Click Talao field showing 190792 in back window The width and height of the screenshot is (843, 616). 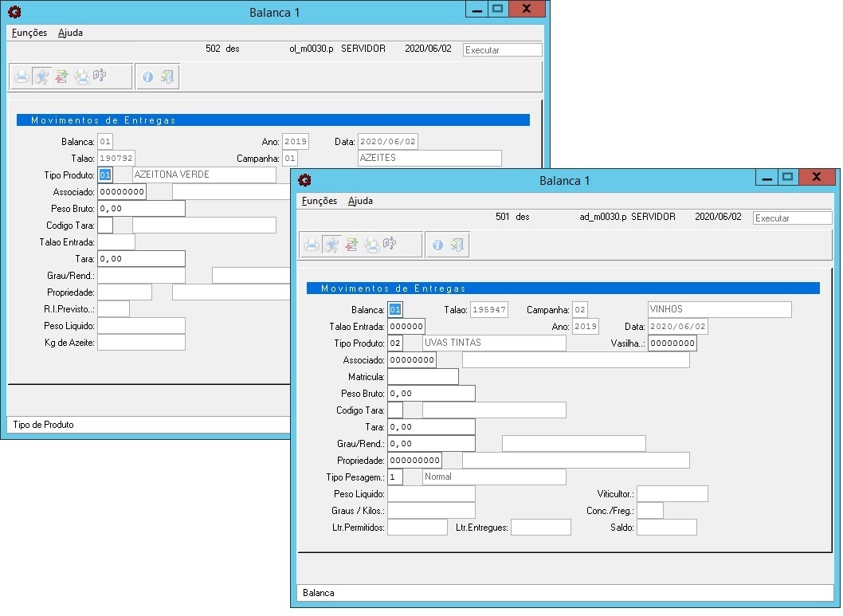[116, 158]
